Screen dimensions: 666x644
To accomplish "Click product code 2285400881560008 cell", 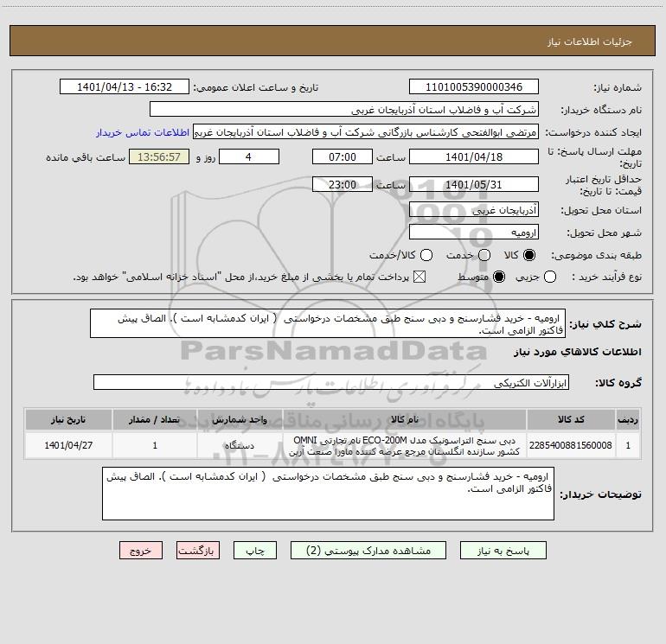I will coord(571,445).
